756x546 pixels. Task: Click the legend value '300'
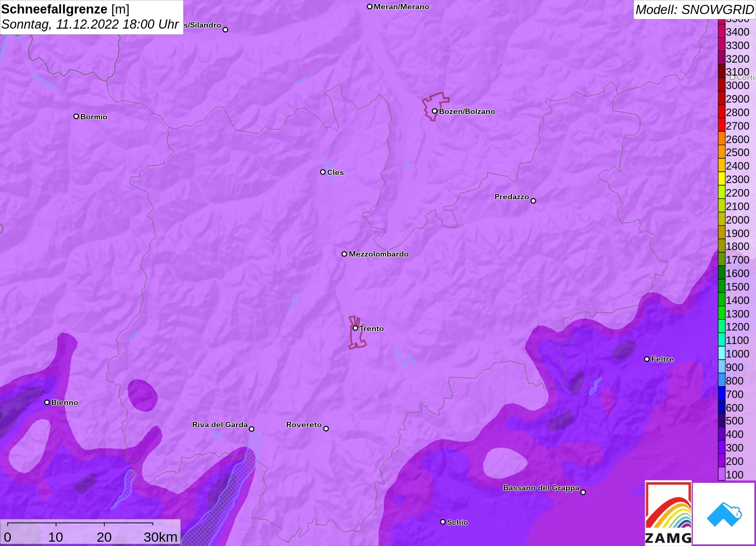[x=734, y=448]
